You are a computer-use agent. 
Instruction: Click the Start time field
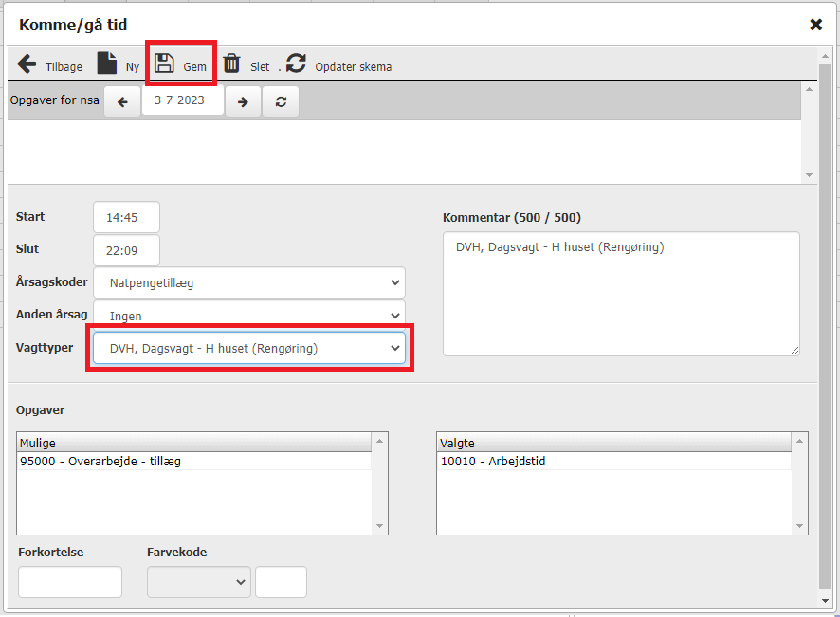pos(126,217)
